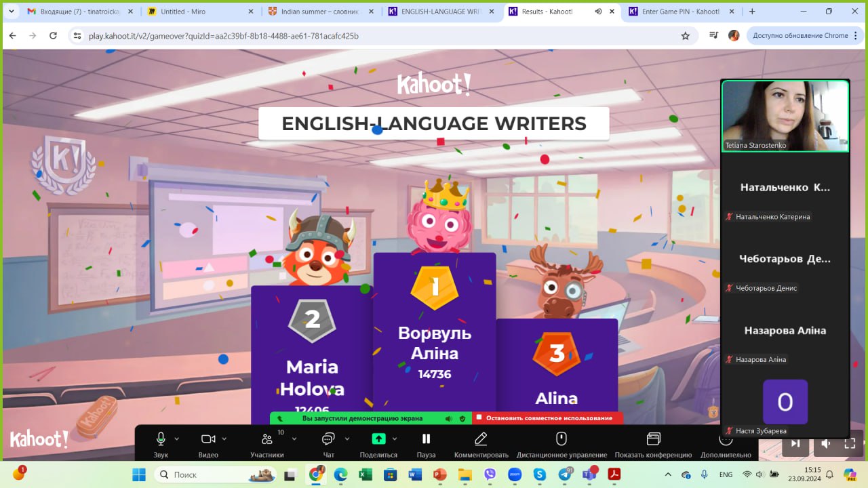868x488 pixels.
Task: Pause screen sharing with Пауза button
Action: [426, 439]
